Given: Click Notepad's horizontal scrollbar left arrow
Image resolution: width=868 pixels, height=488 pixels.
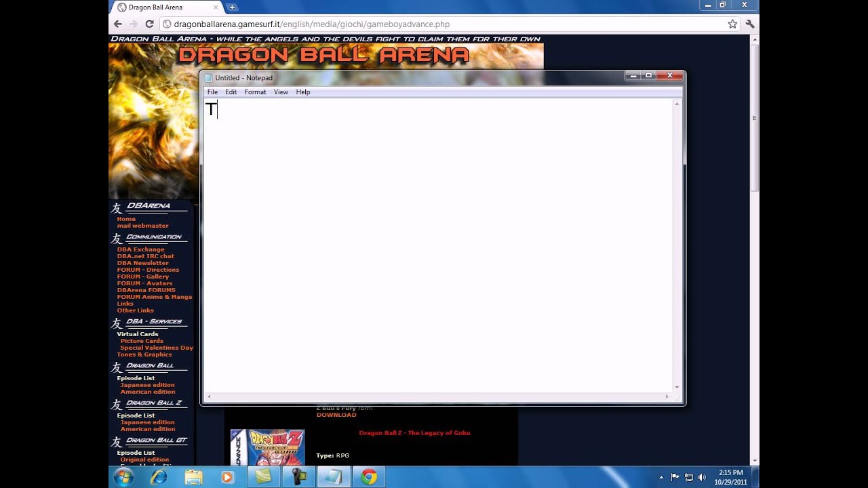Looking at the screenshot, I should (x=208, y=396).
